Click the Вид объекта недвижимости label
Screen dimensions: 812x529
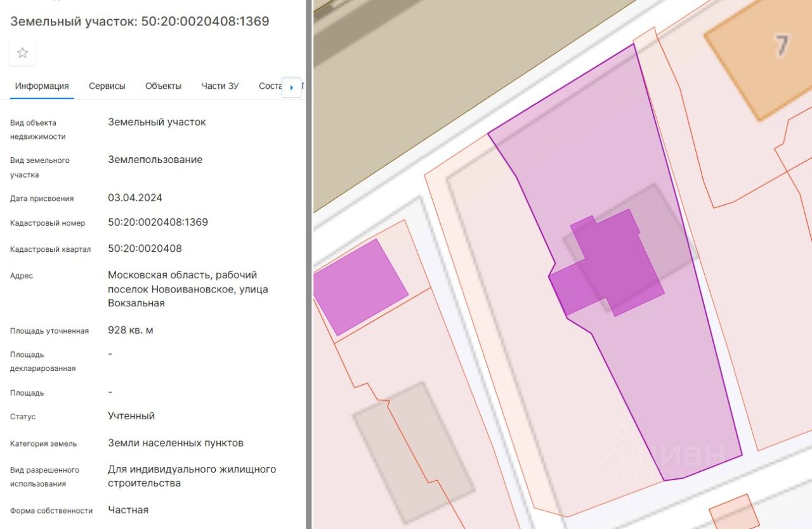(x=37, y=129)
